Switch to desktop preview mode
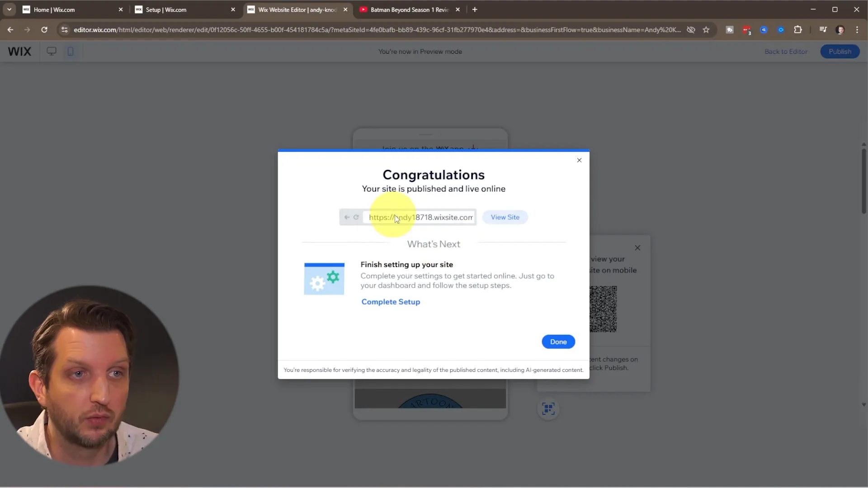Image resolution: width=868 pixels, height=488 pixels. 51,51
